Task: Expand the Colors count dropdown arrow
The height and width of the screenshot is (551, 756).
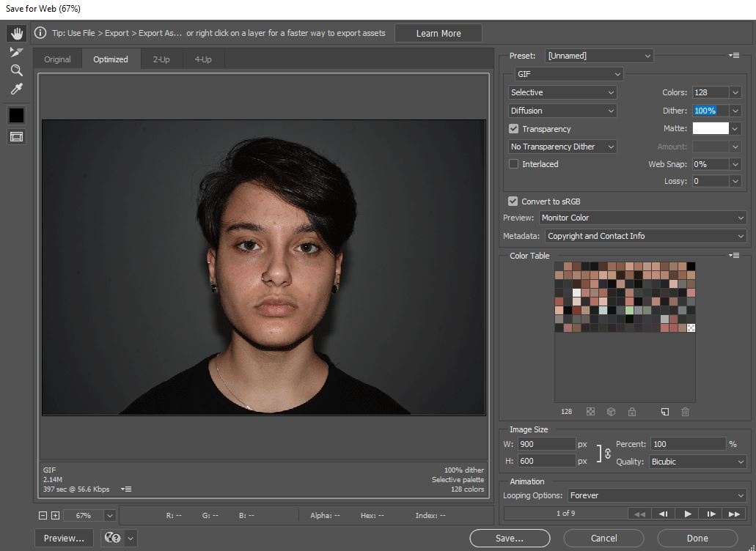Action: pos(735,92)
